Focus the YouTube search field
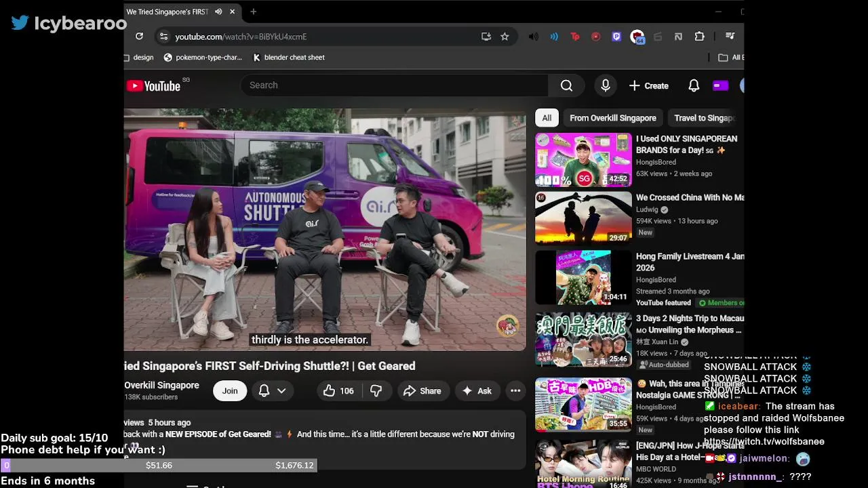This screenshot has width=868, height=488. pos(395,85)
